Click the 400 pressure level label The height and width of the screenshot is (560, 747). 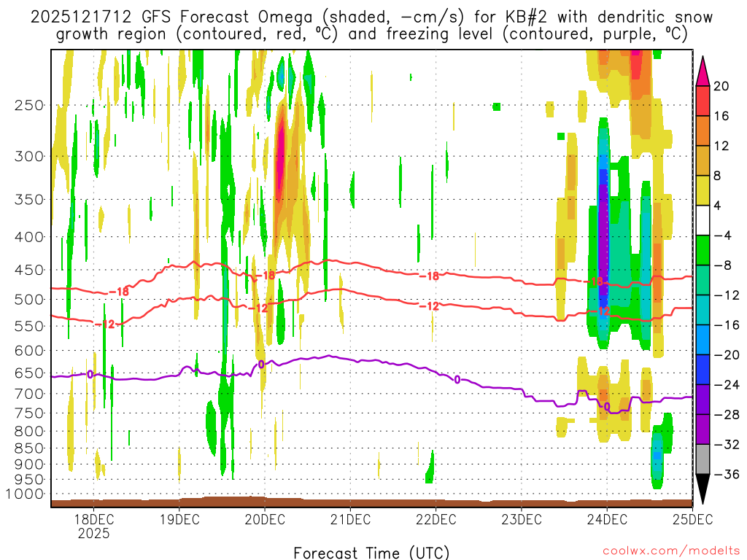pos(29,237)
